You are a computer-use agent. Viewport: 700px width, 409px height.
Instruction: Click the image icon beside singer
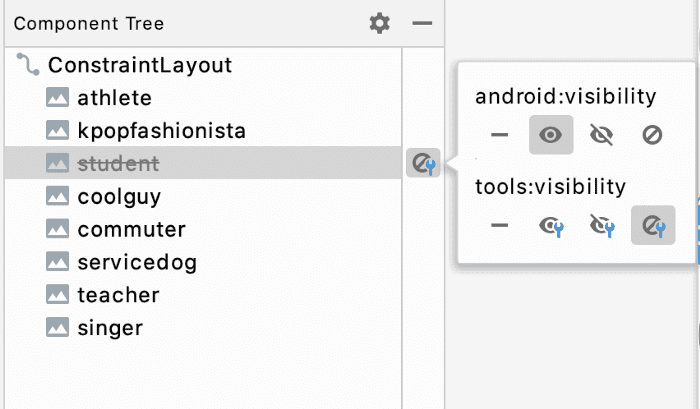[x=58, y=328]
